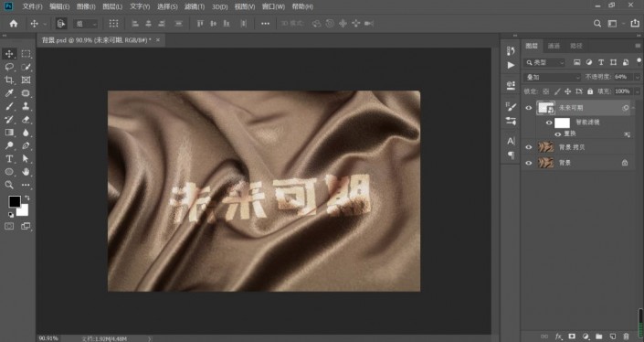Image resolution: width=644 pixels, height=342 pixels.
Task: Click the foreground color black swatch
Action: click(x=15, y=201)
